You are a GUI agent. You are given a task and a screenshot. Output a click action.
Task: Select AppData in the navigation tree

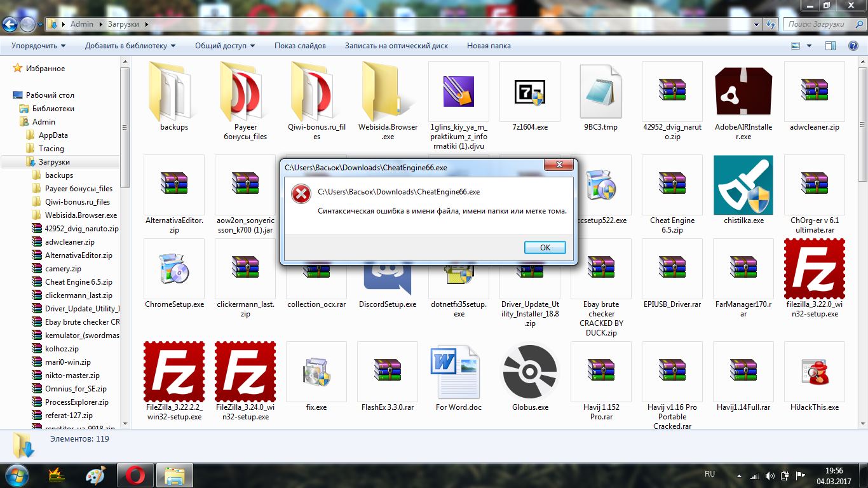click(53, 135)
